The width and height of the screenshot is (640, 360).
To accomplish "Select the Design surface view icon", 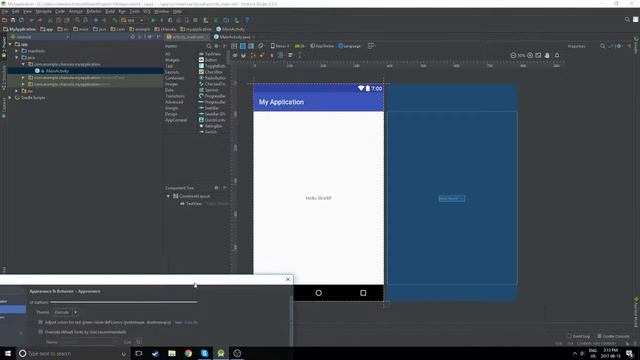I will pyautogui.click(x=234, y=46).
